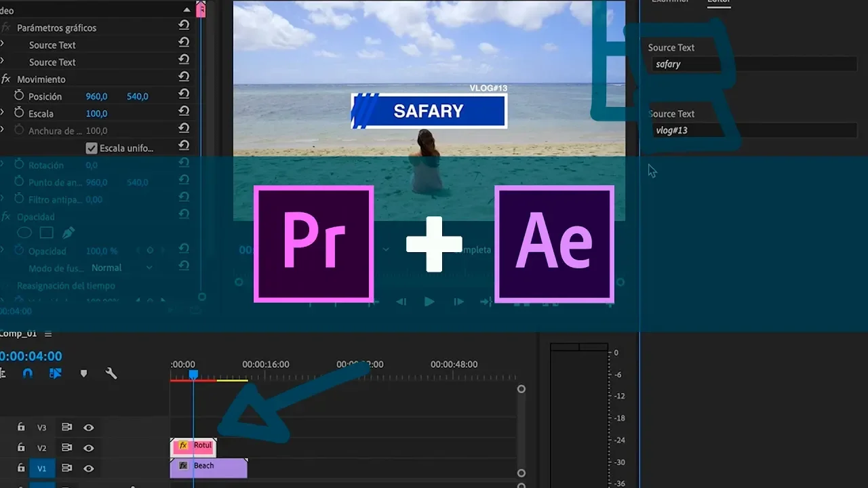Toggle sync lock on track V1
The width and height of the screenshot is (868, 488).
pyautogui.click(x=66, y=468)
